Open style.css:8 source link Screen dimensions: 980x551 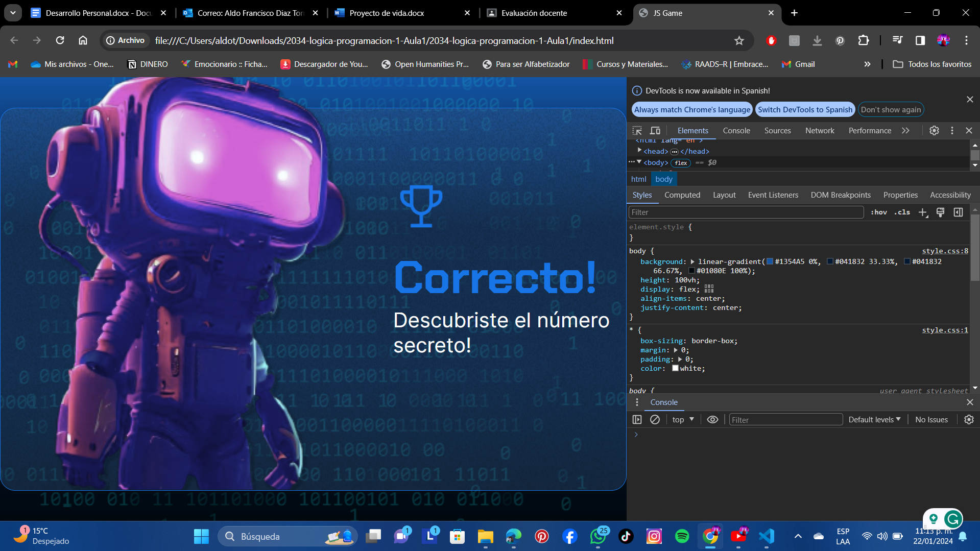pos(945,251)
